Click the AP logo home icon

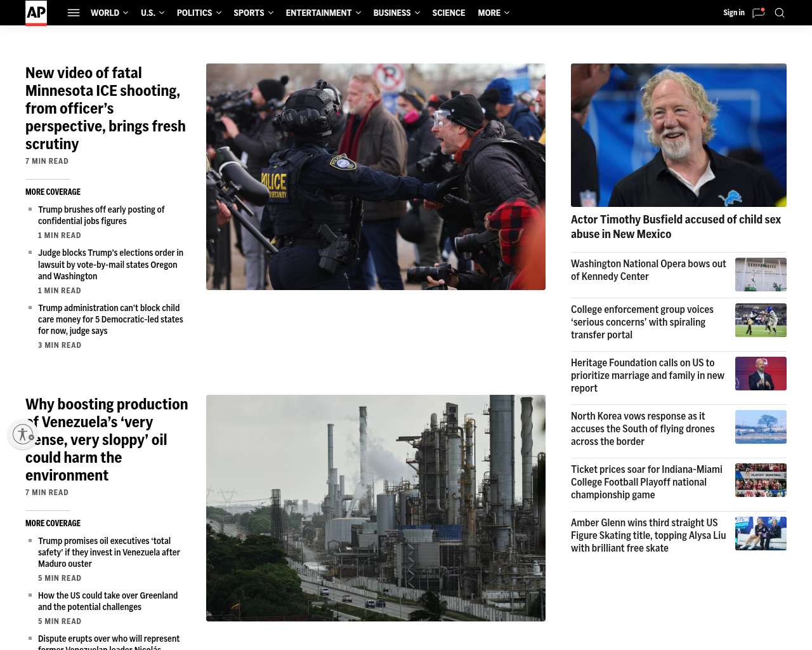[36, 13]
